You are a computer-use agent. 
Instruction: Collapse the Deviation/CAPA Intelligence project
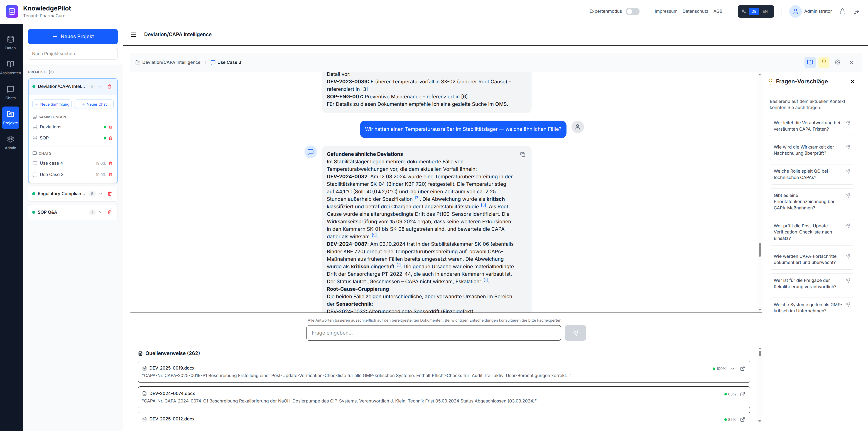(101, 86)
